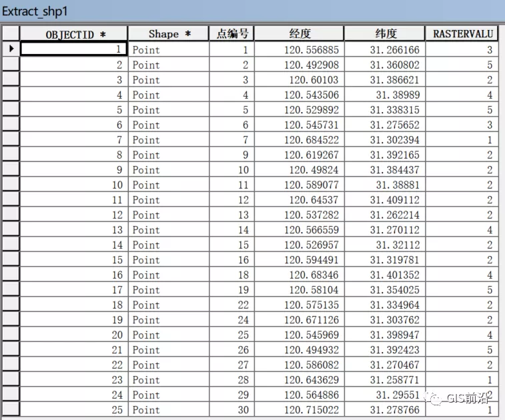Click longitude cell 120.575135
The width and height of the screenshot is (505, 420).
[300, 305]
